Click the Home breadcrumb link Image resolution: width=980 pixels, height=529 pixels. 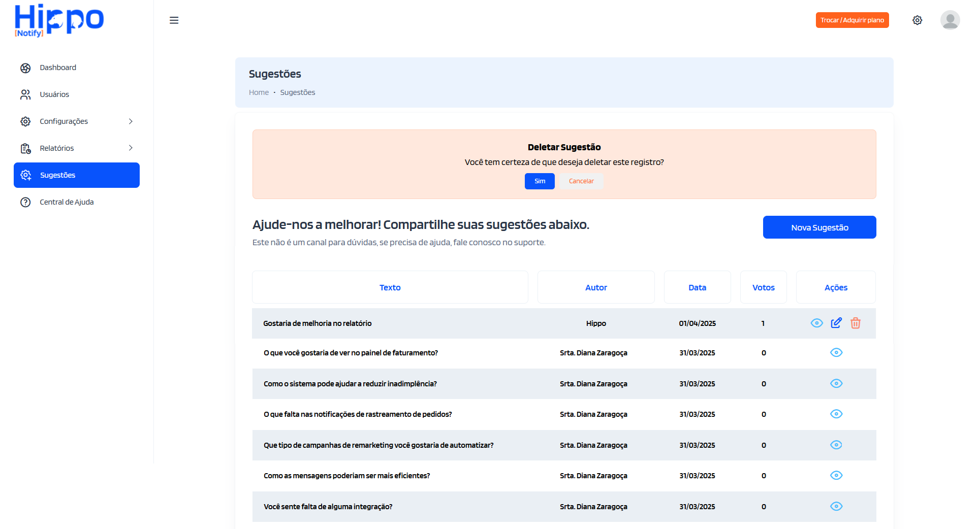[x=259, y=92]
